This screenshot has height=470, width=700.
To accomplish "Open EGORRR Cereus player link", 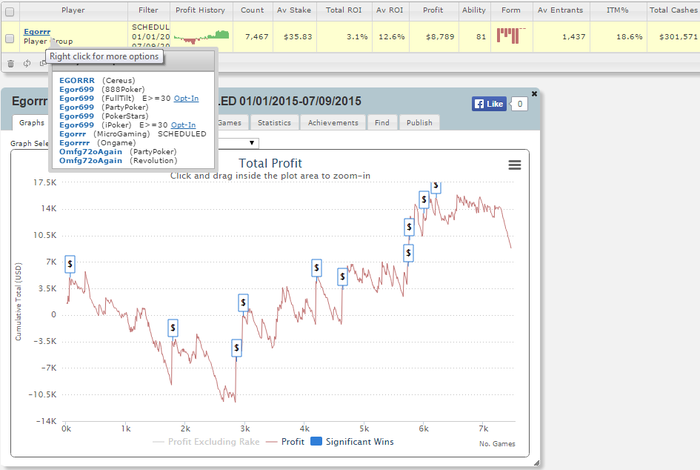I will tap(77, 80).
